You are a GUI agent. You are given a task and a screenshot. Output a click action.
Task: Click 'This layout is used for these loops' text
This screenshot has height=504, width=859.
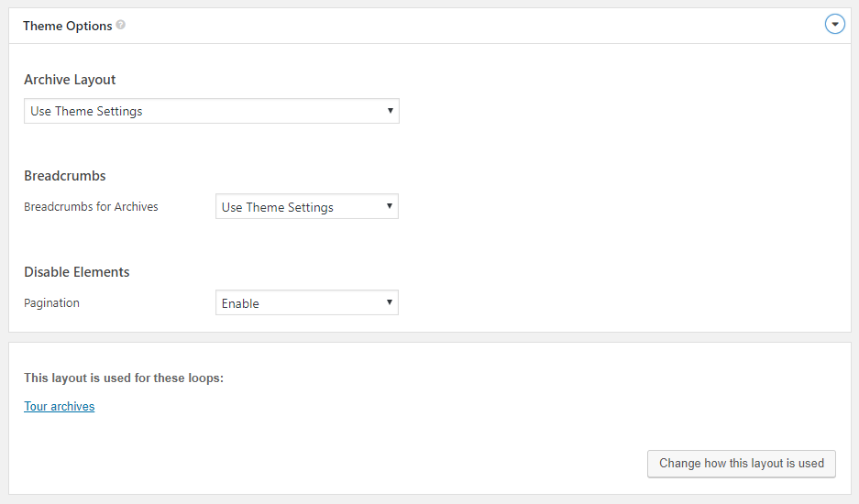124,378
